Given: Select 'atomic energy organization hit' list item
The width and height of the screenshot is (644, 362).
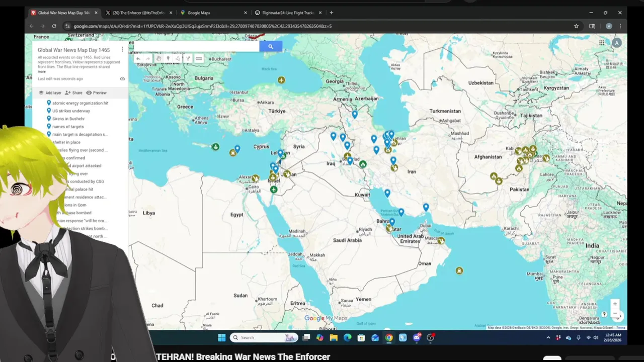Looking at the screenshot, I should [80, 103].
